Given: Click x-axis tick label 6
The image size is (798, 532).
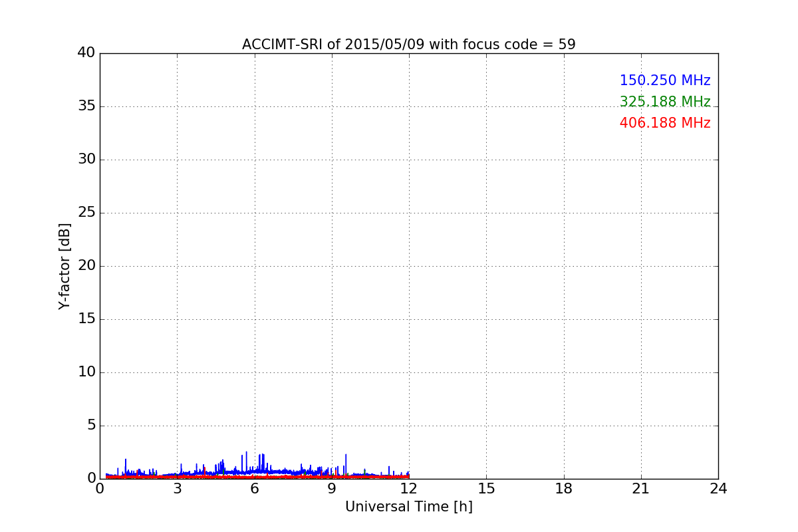Looking at the screenshot, I should pyautogui.click(x=254, y=489).
